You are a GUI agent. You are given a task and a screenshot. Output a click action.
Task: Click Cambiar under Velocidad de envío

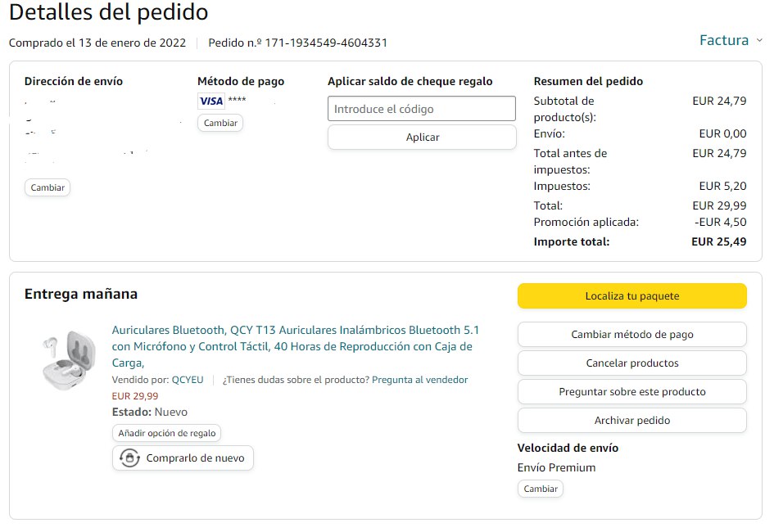[x=541, y=489]
